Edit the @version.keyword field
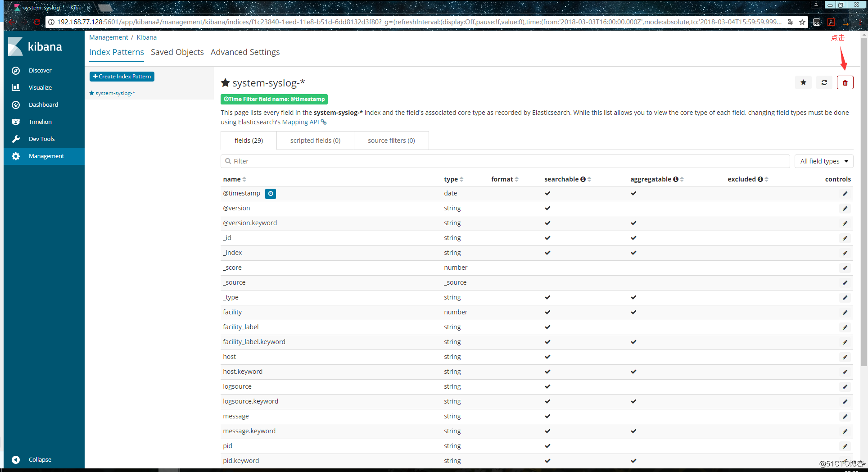Screen dimensions: 868x472 pyautogui.click(x=845, y=223)
